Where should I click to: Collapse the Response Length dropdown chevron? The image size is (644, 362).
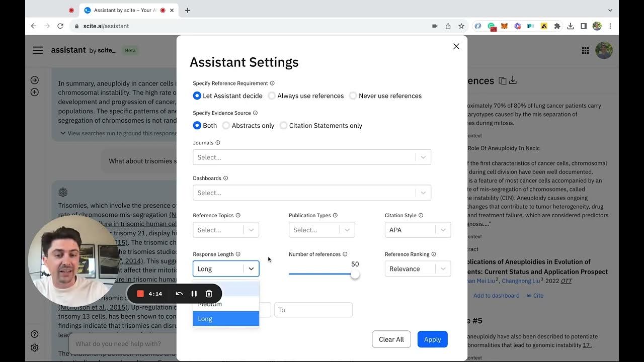click(251, 269)
